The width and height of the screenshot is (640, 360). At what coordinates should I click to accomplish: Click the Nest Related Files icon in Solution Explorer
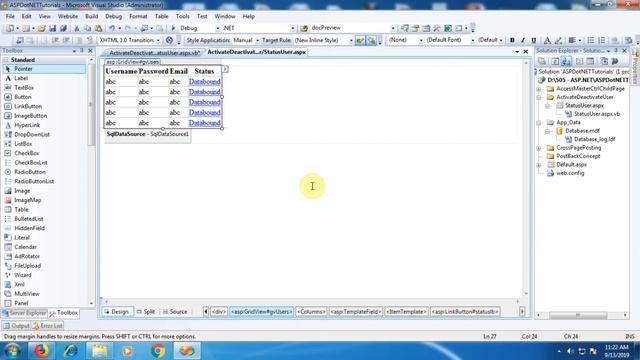pos(566,61)
